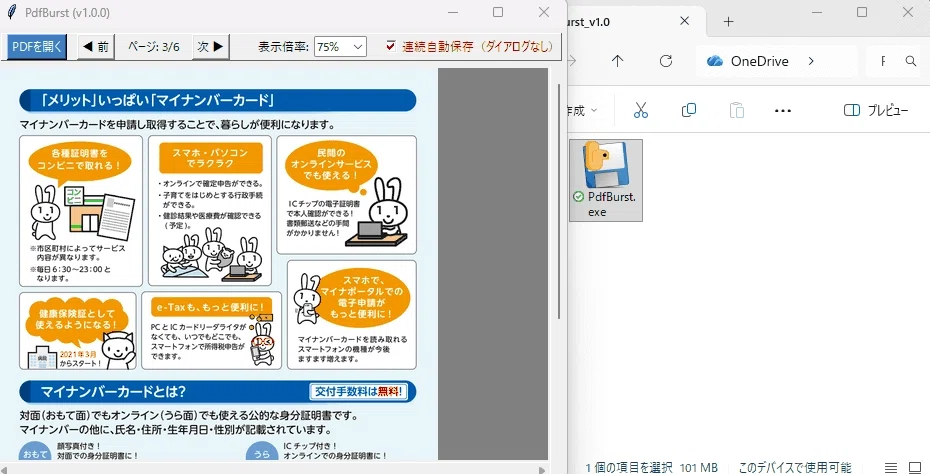Toggle the 連続自動保存 checkbox
Viewport: 930px width, 474px height.
click(x=391, y=46)
